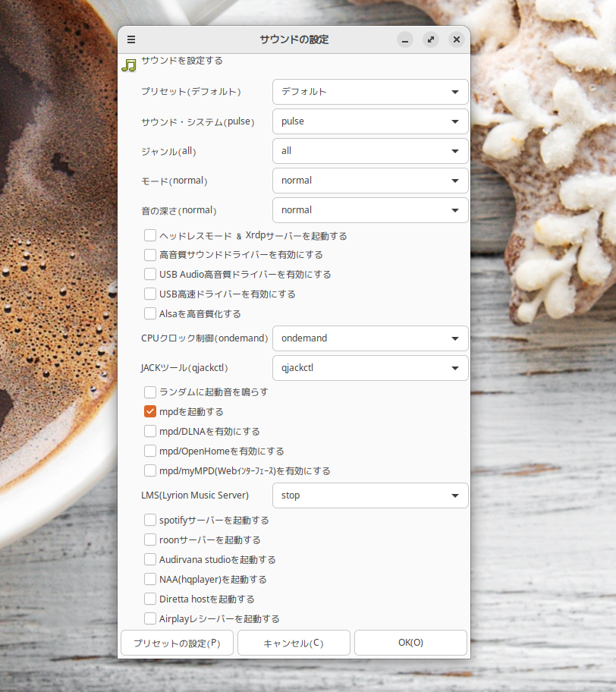Enable mpd/OpenHomeを有効にする checkbox
The height and width of the screenshot is (692, 616).
150,451
